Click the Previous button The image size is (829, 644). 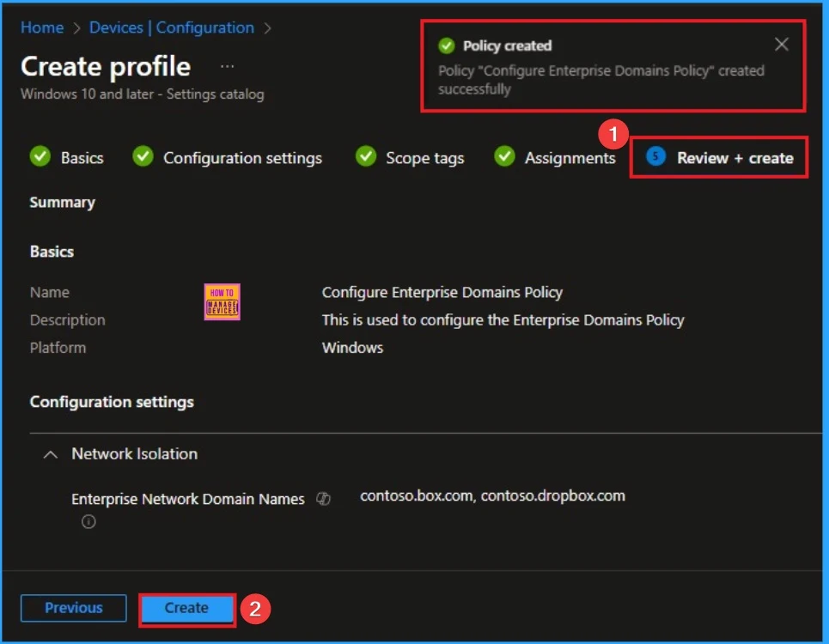(x=73, y=607)
